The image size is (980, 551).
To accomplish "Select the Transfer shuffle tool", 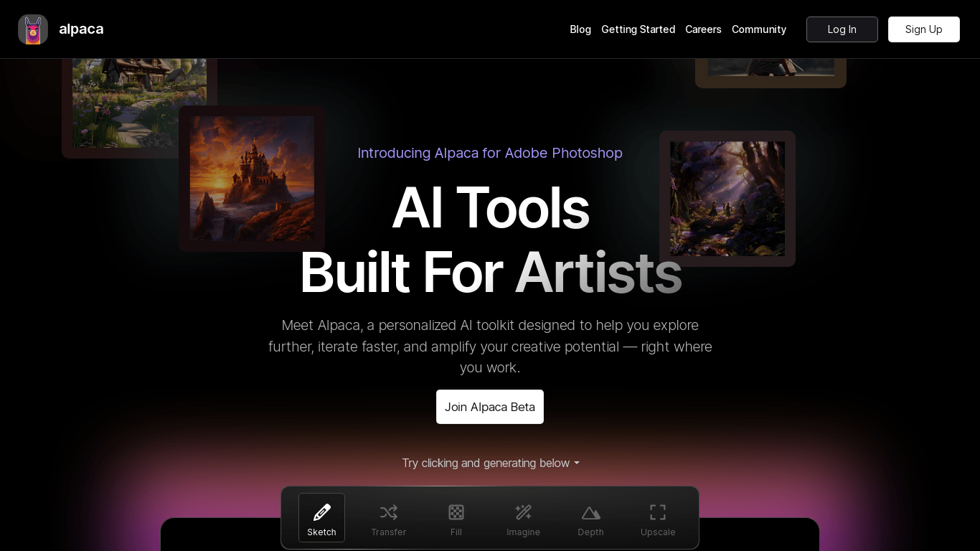I will click(x=388, y=517).
